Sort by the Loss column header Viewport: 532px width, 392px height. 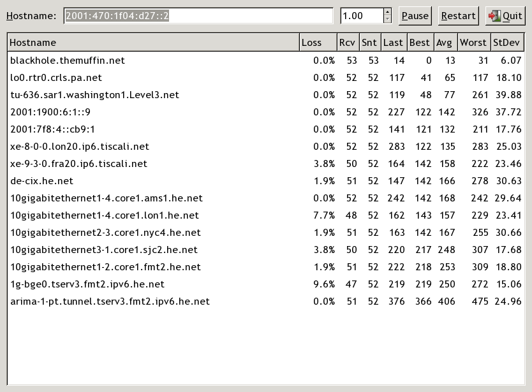(318, 43)
